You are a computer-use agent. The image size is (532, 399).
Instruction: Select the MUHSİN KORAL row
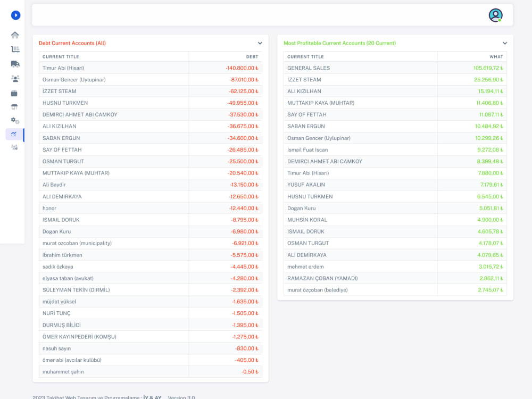point(395,220)
